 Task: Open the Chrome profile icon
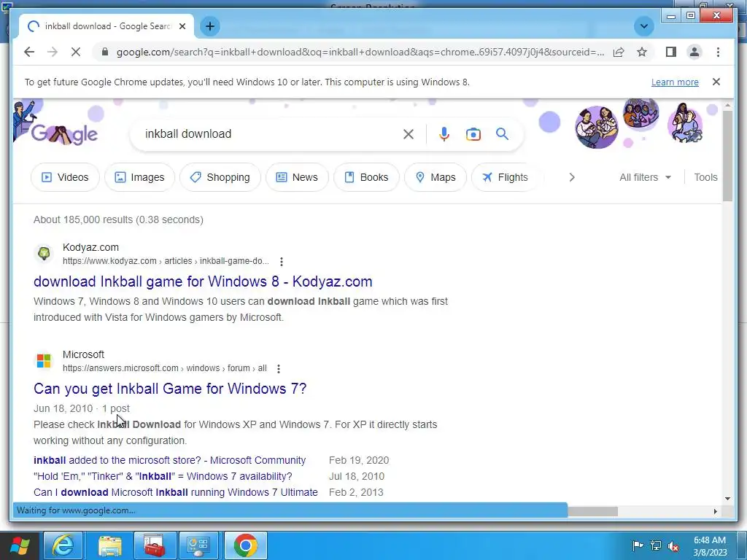(x=694, y=52)
